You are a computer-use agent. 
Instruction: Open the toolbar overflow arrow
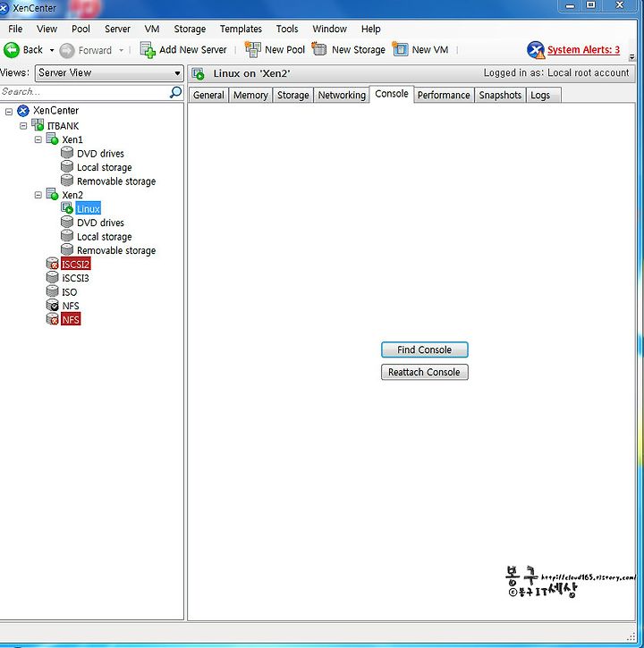click(x=631, y=57)
